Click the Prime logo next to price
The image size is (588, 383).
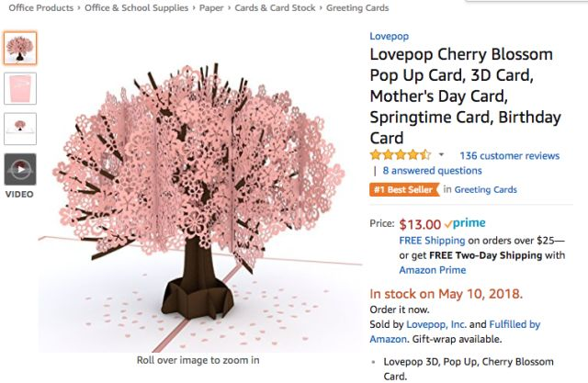click(465, 223)
